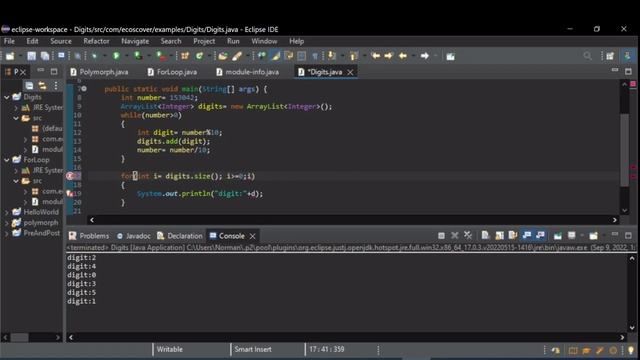Screen dimensions: 640x360
Task: Open the Package Explorer view menu
Action: coord(56,85)
